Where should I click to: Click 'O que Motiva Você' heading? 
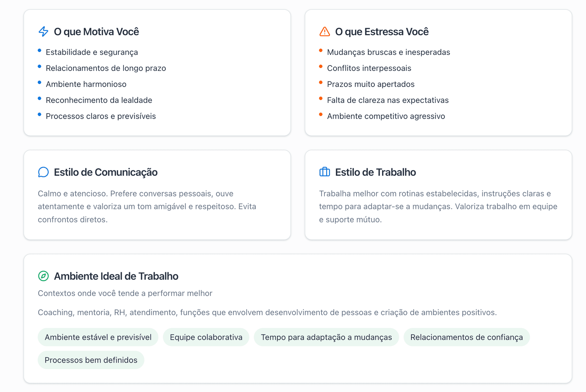96,31
